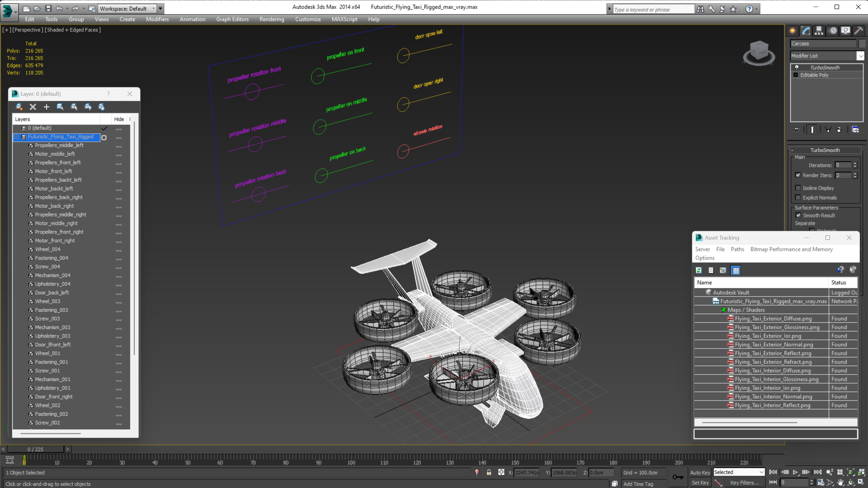This screenshot has height=488, width=868.
Task: Enable Explicit Normals checkbox
Action: point(798,198)
